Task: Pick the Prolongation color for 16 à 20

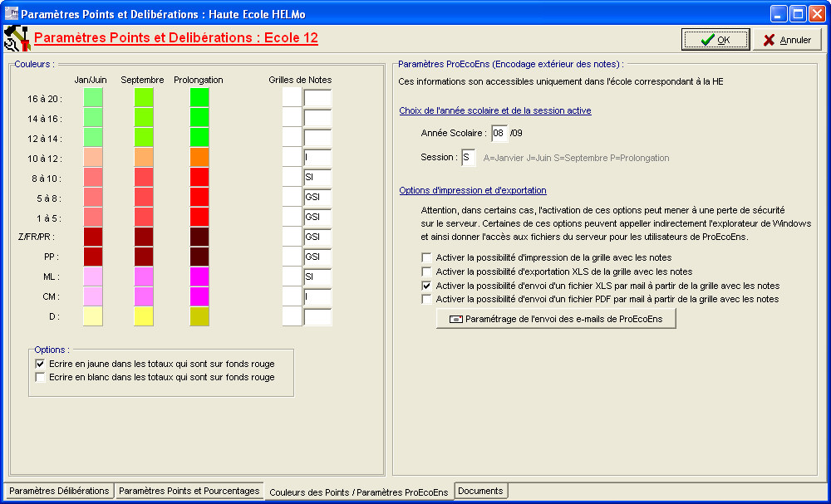Action: tap(199, 98)
